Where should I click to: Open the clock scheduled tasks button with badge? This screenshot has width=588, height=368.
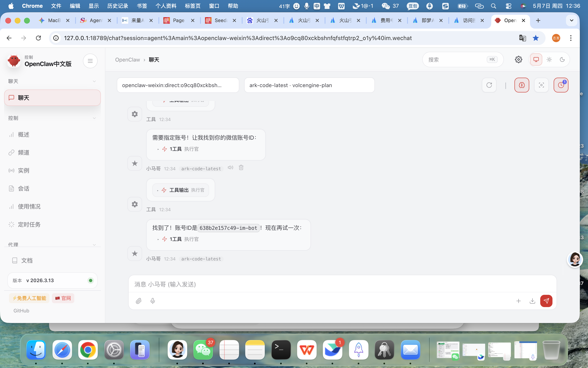(x=561, y=85)
